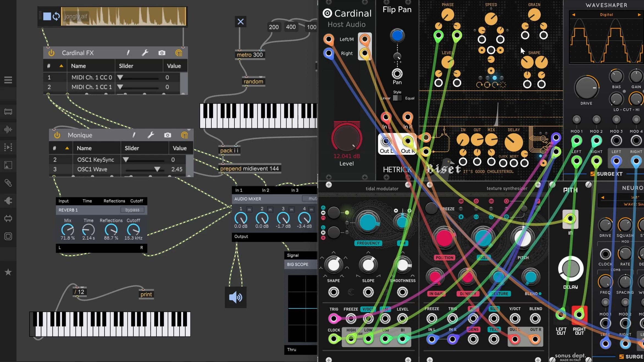Image resolution: width=644 pixels, height=362 pixels.
Task: Toggle Monique power button
Action: point(57,135)
